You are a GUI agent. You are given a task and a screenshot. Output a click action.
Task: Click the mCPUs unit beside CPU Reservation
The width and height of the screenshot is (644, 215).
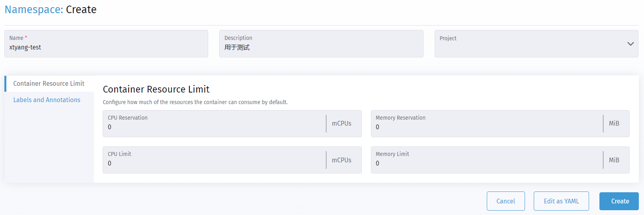(x=342, y=124)
